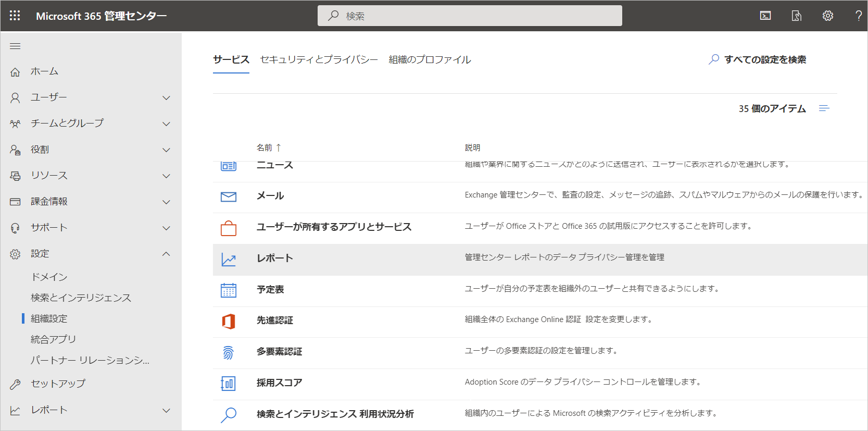Select 組織設定 in the sidebar
This screenshot has width=868, height=431.
click(49, 318)
